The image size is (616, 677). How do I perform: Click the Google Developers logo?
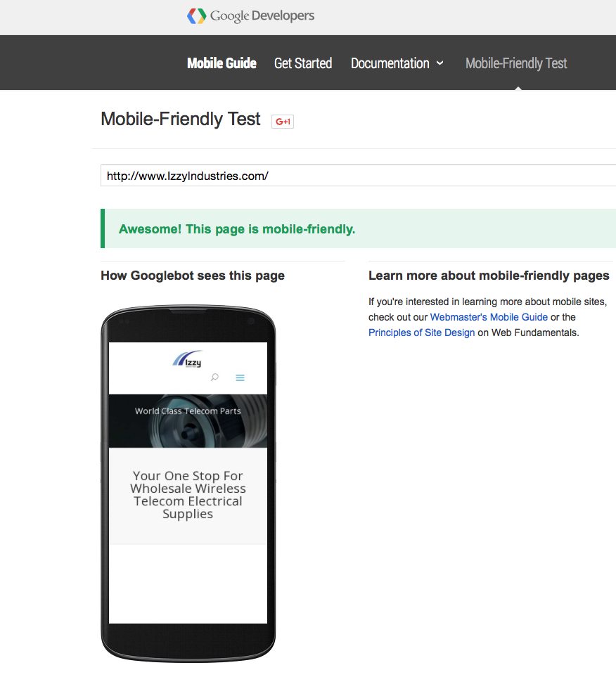click(250, 15)
